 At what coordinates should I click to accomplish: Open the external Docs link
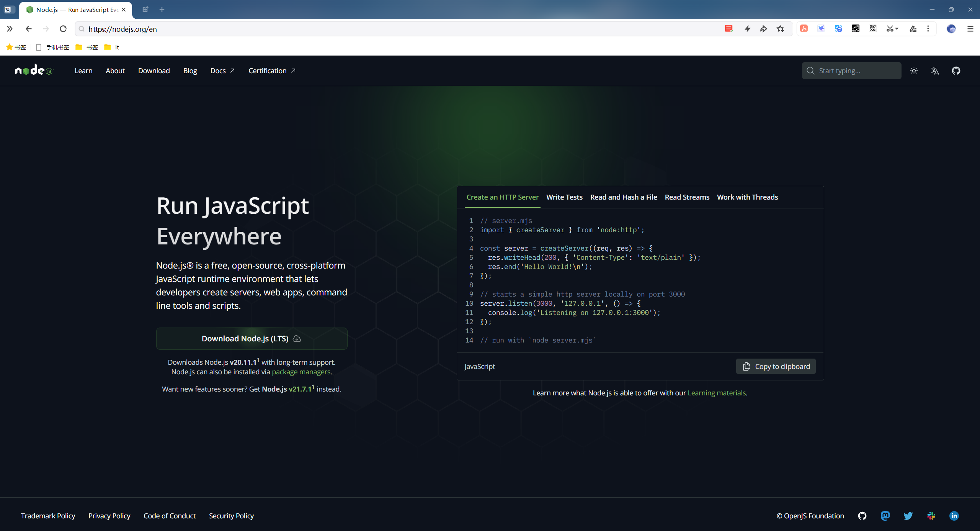point(222,71)
